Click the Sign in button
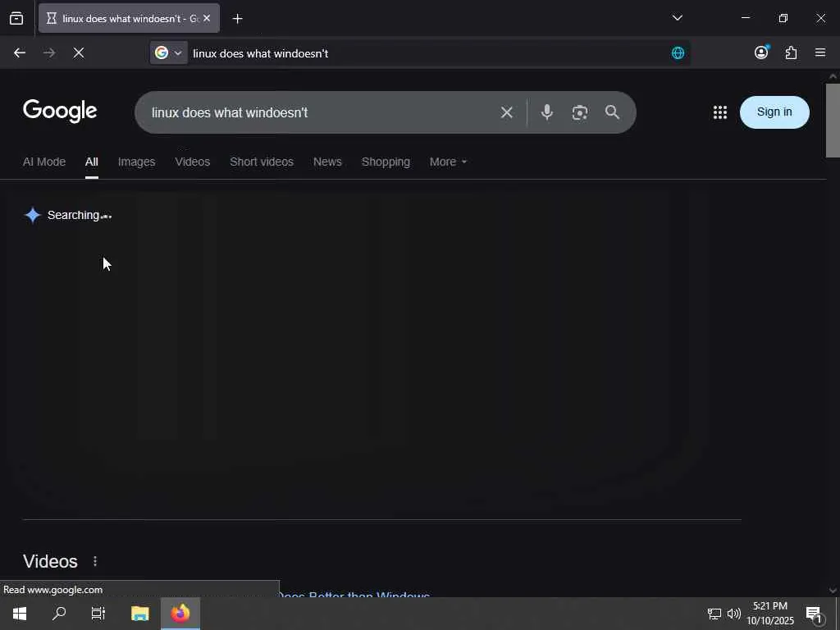The height and width of the screenshot is (630, 840). click(774, 112)
